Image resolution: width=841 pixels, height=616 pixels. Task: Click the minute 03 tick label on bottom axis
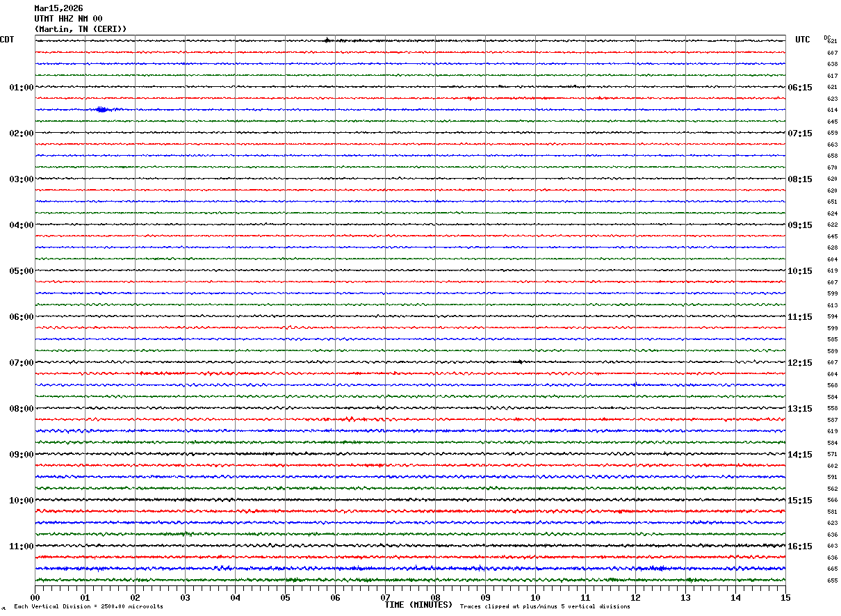point(185,597)
